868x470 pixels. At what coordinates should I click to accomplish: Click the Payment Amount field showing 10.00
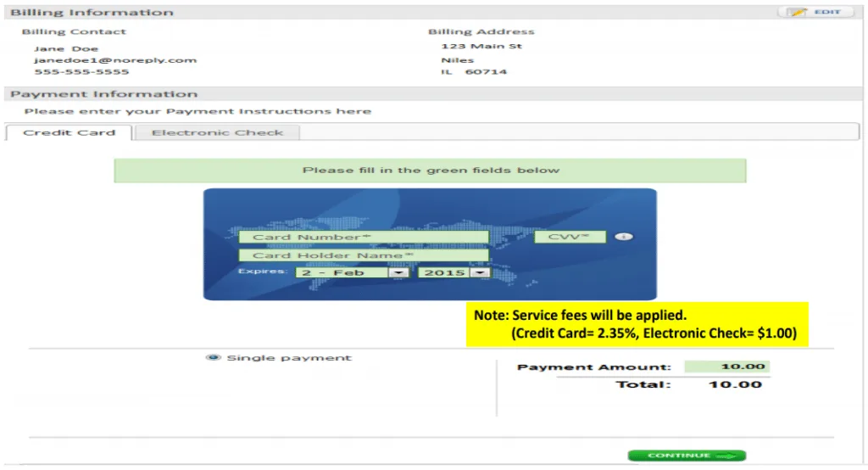726,367
